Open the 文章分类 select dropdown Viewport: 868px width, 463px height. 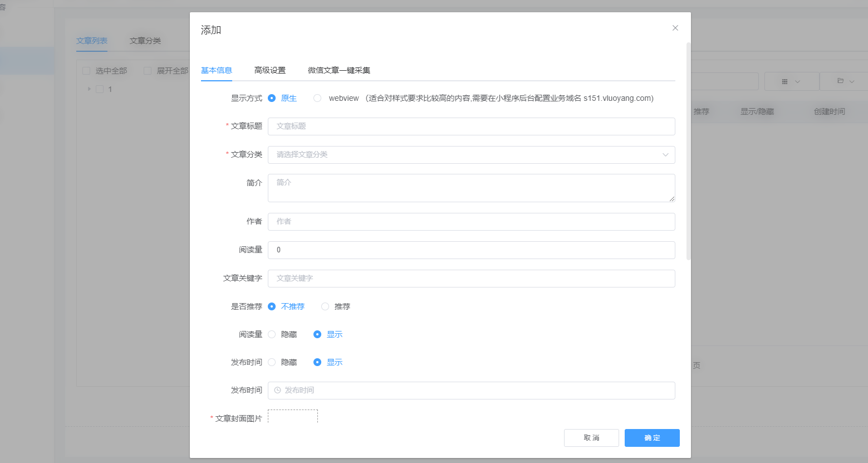pos(471,155)
